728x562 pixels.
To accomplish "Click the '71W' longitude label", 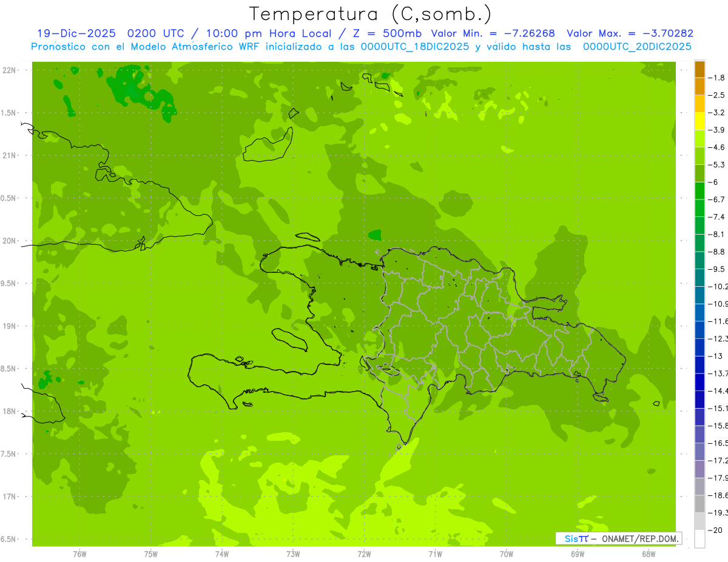I will pos(435,554).
